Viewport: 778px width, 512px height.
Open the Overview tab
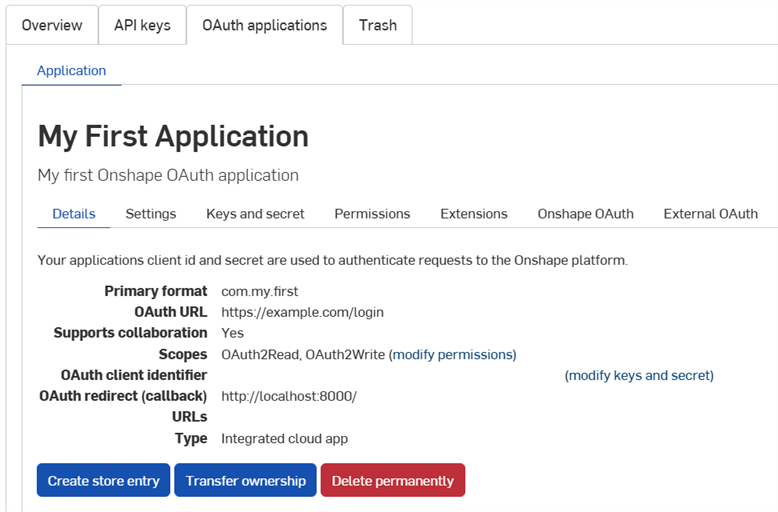tap(52, 25)
